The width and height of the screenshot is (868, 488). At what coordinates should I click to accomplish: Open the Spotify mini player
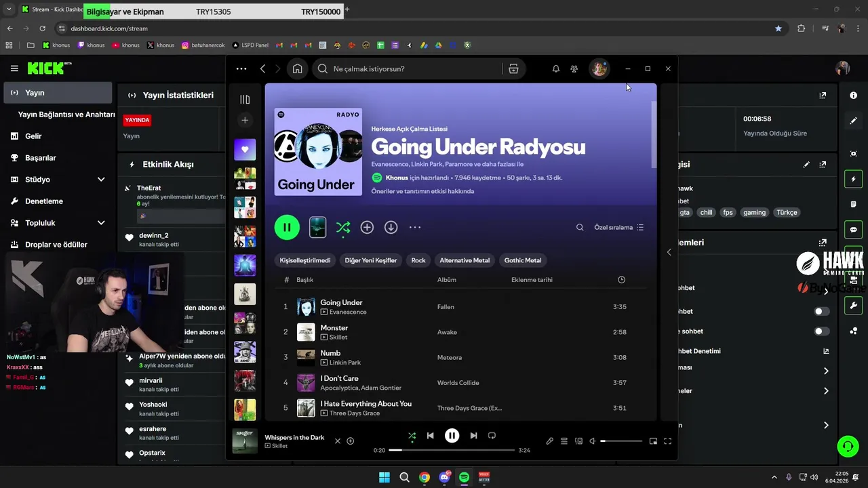tap(653, 441)
